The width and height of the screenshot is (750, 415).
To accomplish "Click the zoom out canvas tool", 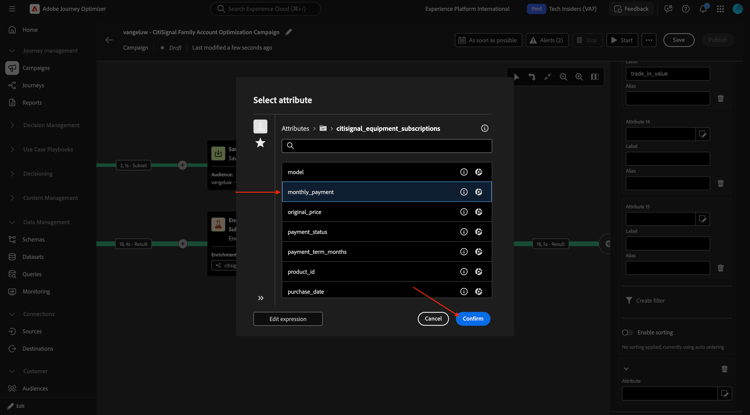I will tap(563, 76).
